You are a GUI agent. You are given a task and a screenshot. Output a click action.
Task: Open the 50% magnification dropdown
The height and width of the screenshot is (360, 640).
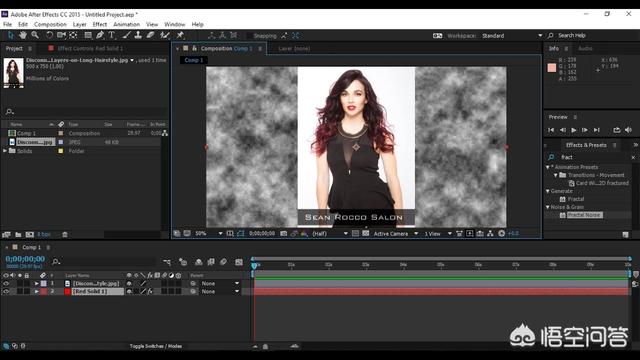click(208, 233)
